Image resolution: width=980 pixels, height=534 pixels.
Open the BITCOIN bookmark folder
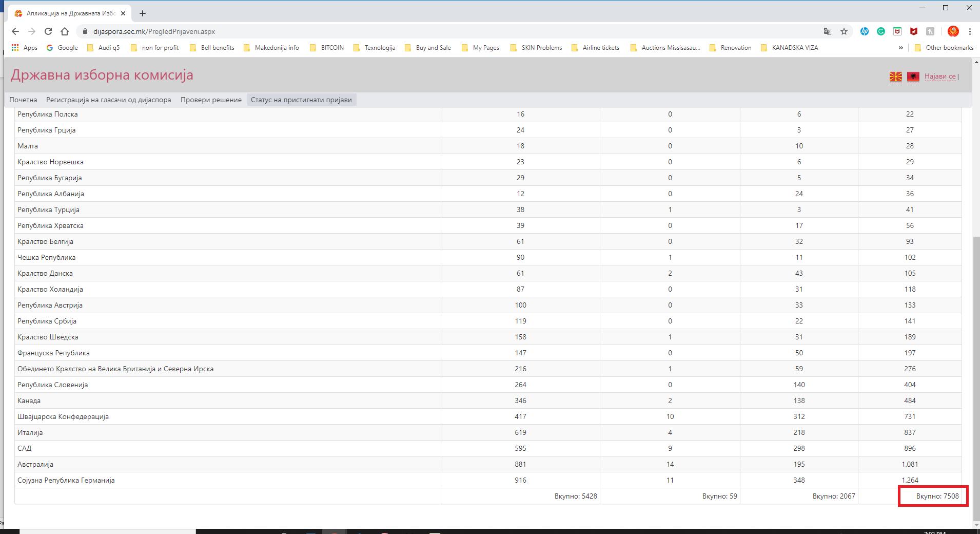(327, 48)
